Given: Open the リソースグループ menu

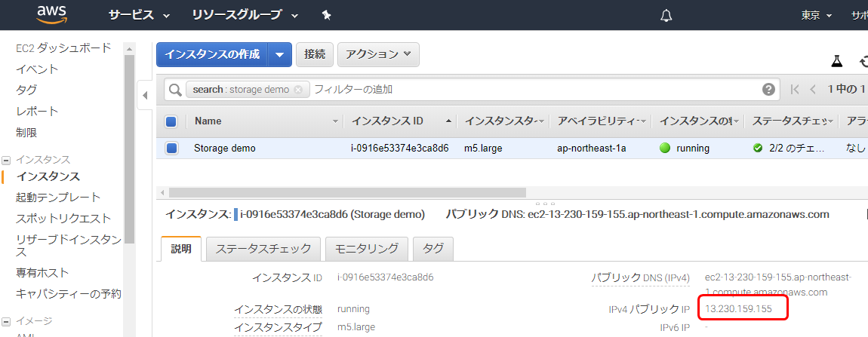Looking at the screenshot, I should [x=245, y=16].
